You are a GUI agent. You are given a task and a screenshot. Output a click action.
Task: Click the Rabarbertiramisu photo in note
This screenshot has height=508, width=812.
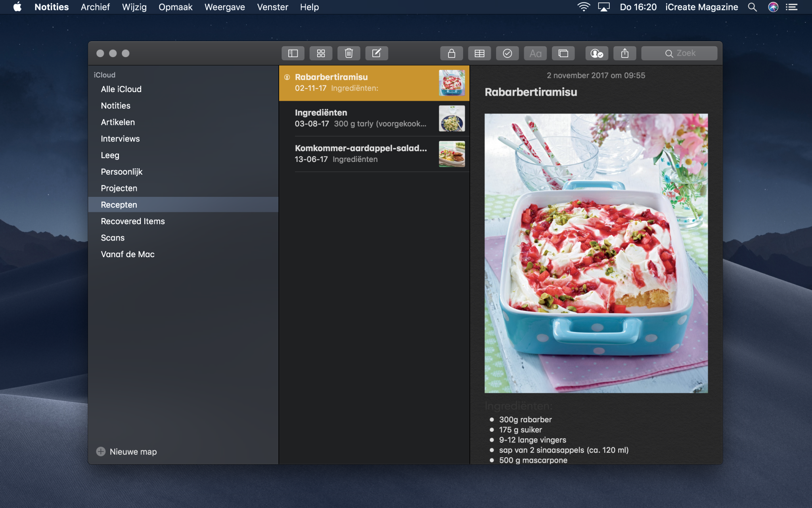tap(596, 253)
